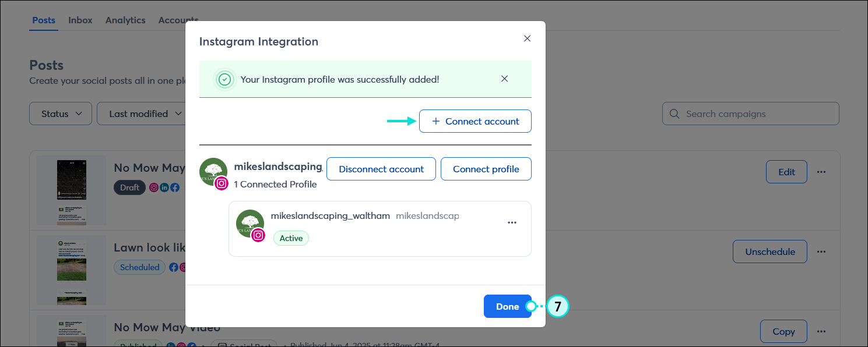Click the LinkedIn icon on the Draft post
This screenshot has width=868, height=347.
coord(164,187)
